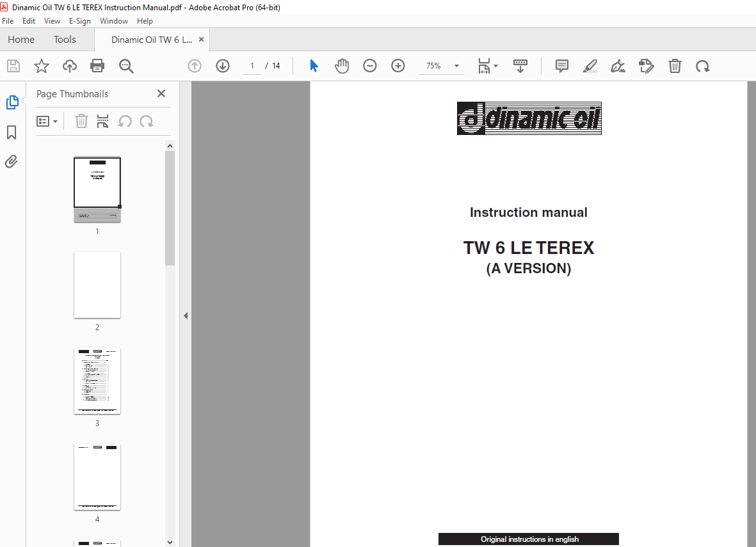Open the read mode scrolling icon
Image resolution: width=756 pixels, height=547 pixels.
[520, 66]
